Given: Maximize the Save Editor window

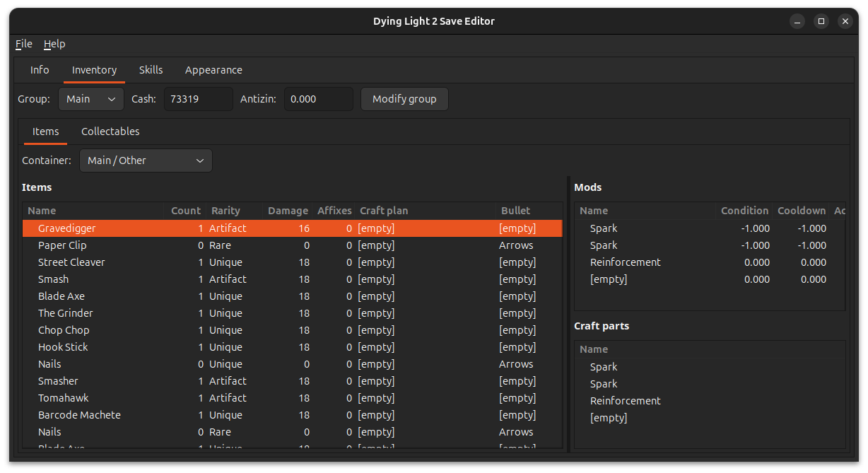Looking at the screenshot, I should point(821,21).
